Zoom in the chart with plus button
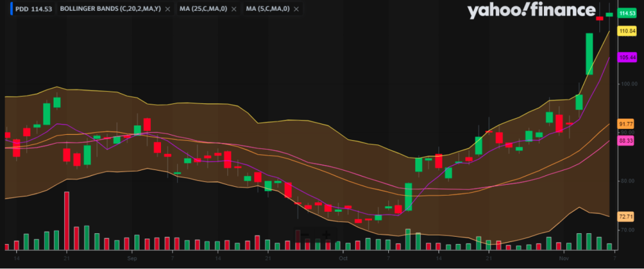Viewport: 644px width, 269px height. (326, 236)
